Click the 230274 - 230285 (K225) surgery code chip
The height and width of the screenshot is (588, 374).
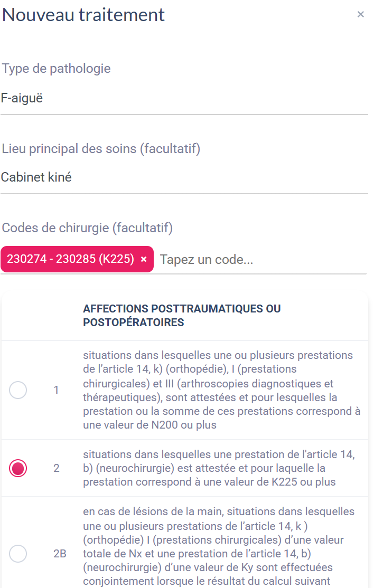click(70, 260)
